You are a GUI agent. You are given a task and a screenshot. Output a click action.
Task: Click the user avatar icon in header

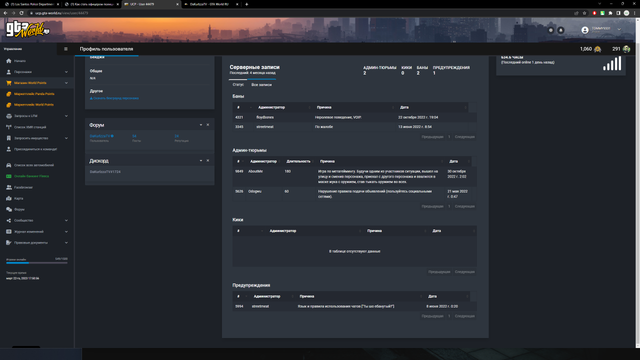coord(584,30)
